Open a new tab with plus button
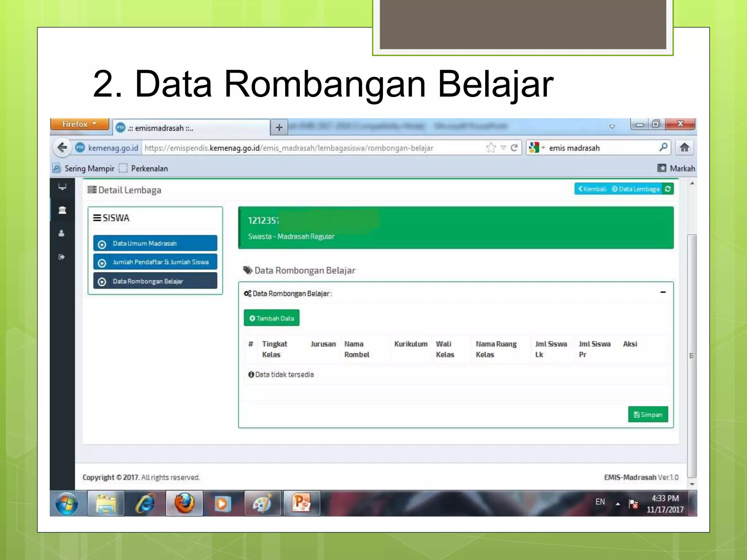The height and width of the screenshot is (560, 747). pyautogui.click(x=279, y=128)
